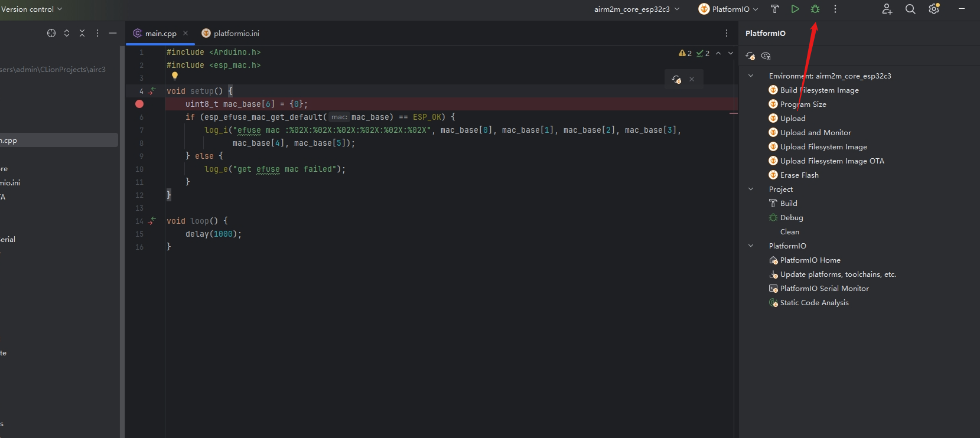Open PlatformIO Home item
980x438 pixels.
[805, 260]
